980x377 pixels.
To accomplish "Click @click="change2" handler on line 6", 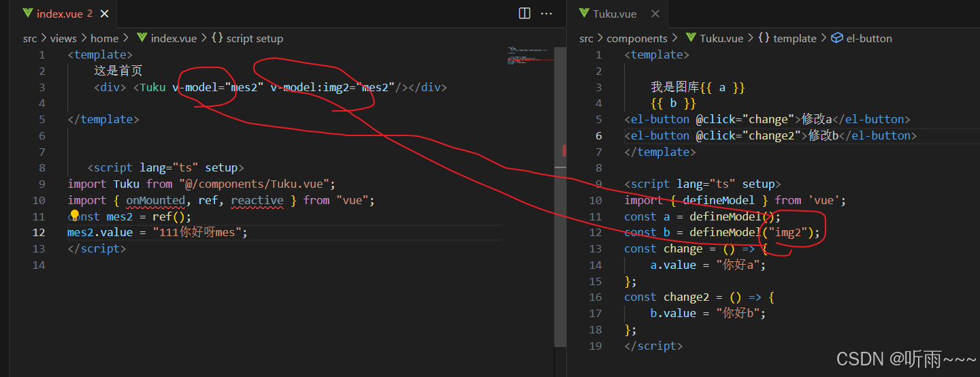I will 749,135.
